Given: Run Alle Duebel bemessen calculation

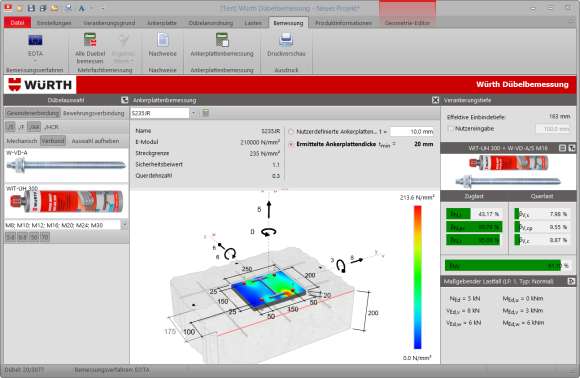Looking at the screenshot, I should [x=90, y=48].
